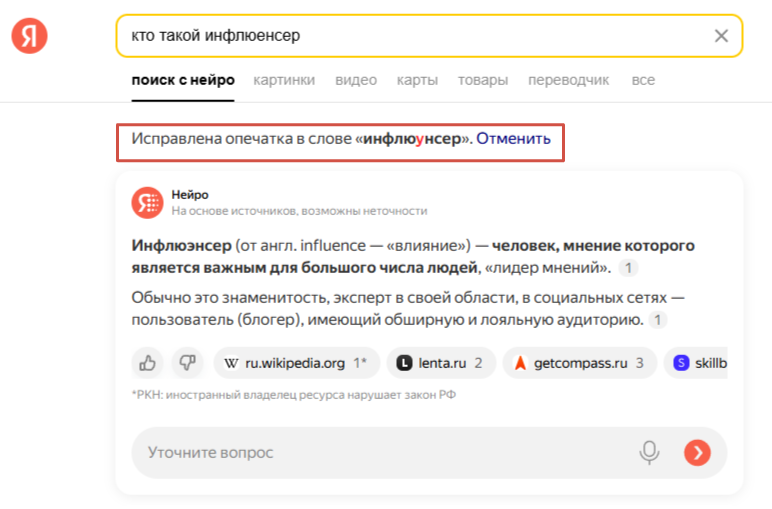The height and width of the screenshot is (509, 772).
Task: Switch to the видео tab
Action: pos(356,80)
